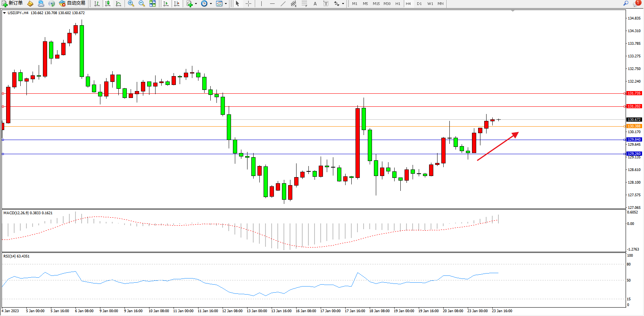Toggle AutoTrading (自动交易) button
This screenshot has width=644, height=316.
click(x=72, y=3)
